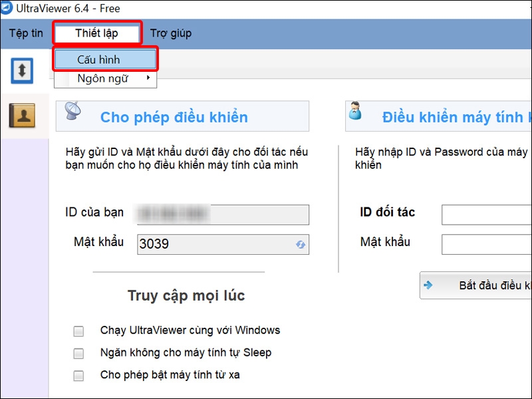Enable Chạy UltraViewer cùng với Windows
Screen dimensions: 532x399
click(78, 331)
